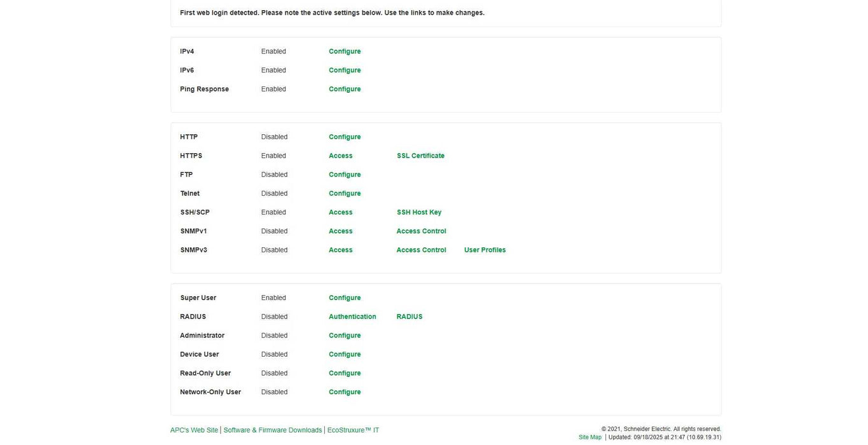Open the RADIUS Authentication link
Viewport: 868px width, 445px height.
click(352, 317)
